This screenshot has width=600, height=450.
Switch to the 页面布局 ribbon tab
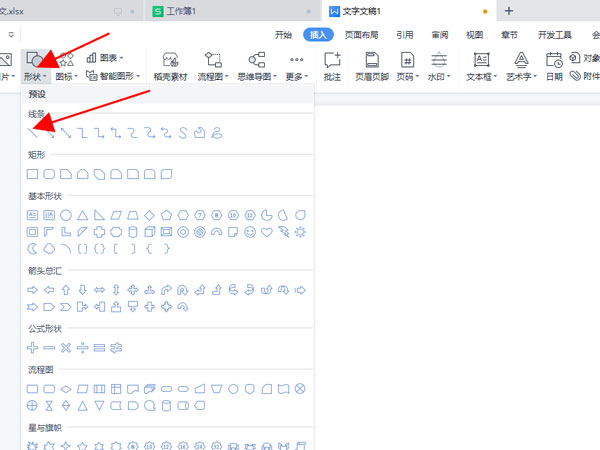point(364,34)
